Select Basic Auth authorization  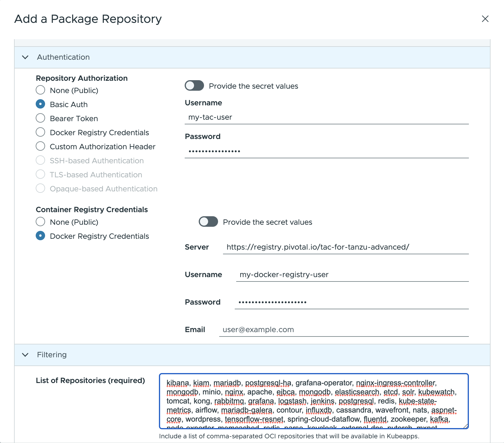pos(40,104)
